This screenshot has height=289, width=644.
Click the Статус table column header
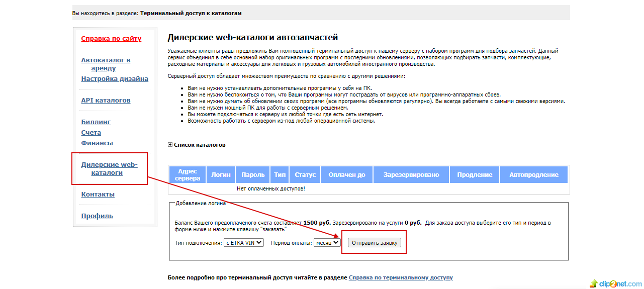[305, 175]
